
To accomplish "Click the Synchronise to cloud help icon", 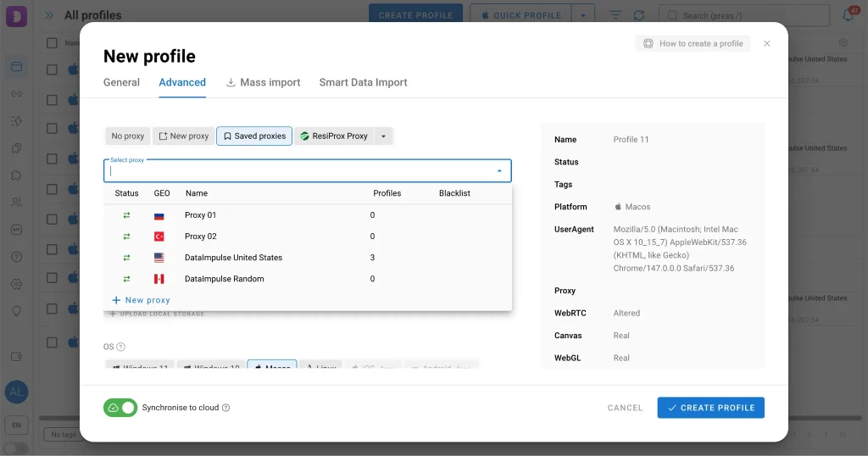I will click(x=225, y=408).
